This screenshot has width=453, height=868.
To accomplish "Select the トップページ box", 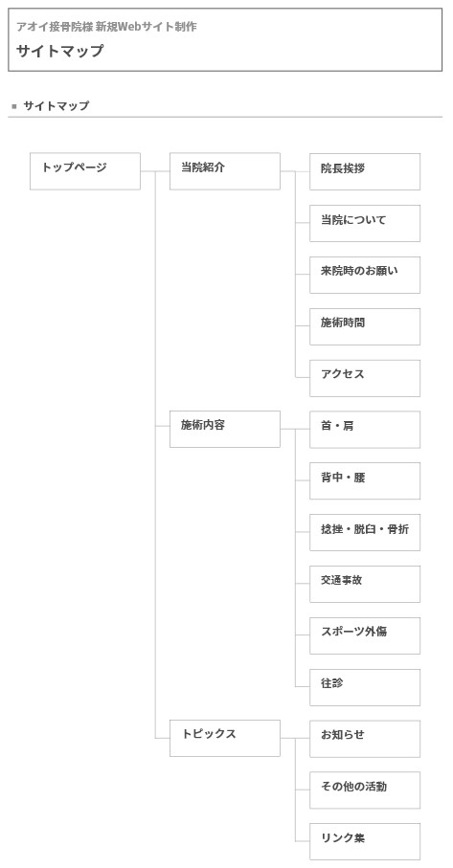I will coord(84,171).
